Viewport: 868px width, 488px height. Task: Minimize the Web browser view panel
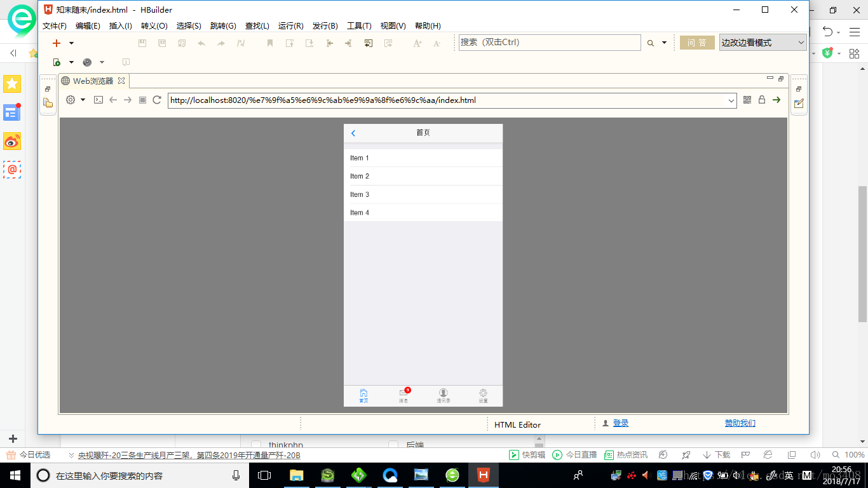coord(770,78)
